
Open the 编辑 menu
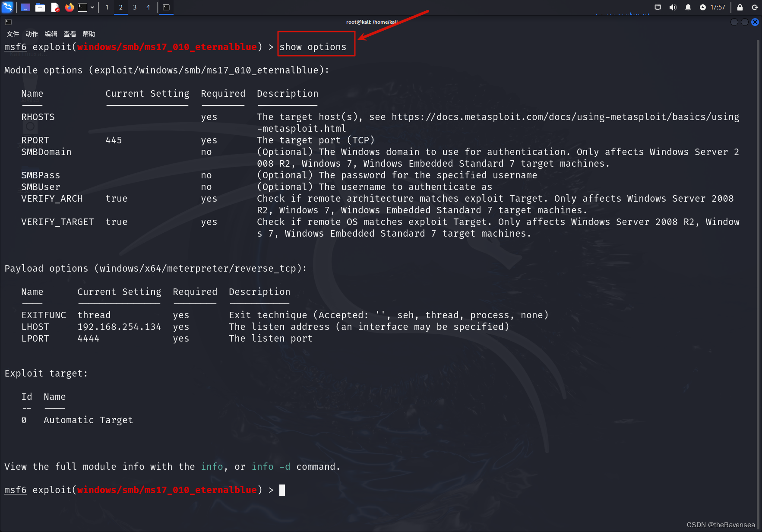51,34
